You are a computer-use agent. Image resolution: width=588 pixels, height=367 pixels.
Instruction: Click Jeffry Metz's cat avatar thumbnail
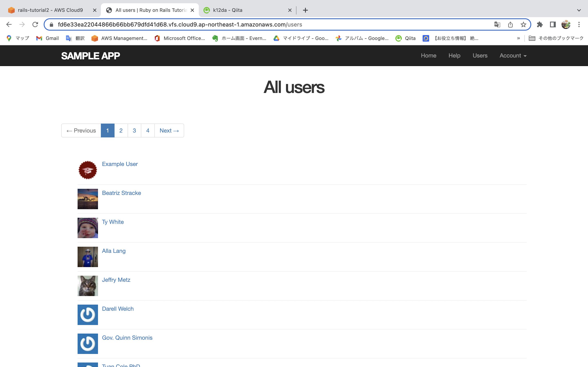[88, 286]
